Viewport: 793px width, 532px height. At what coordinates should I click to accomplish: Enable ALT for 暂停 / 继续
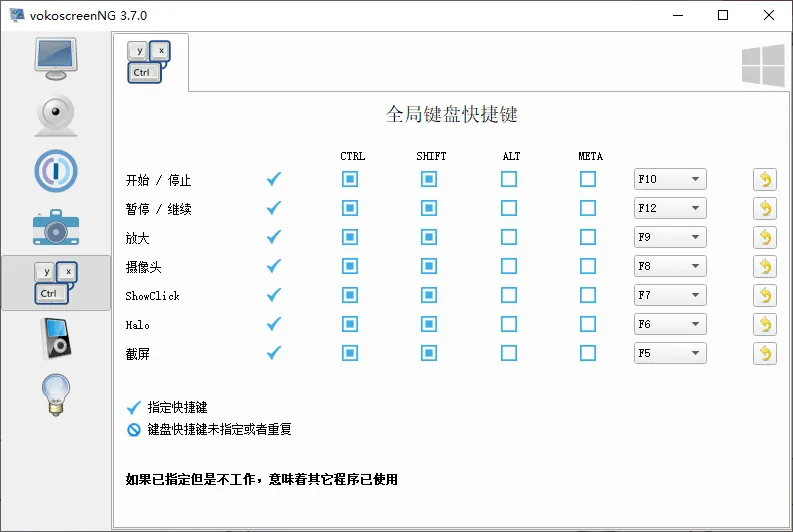(x=509, y=208)
